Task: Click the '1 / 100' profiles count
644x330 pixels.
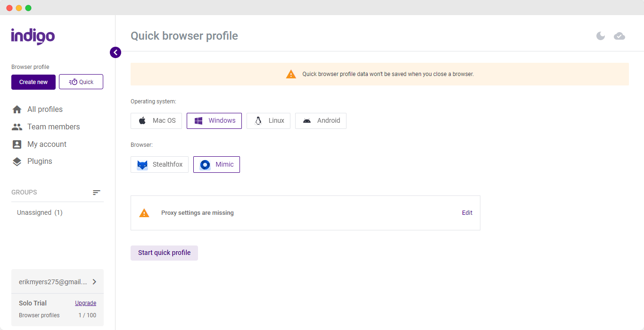Action: 87,315
